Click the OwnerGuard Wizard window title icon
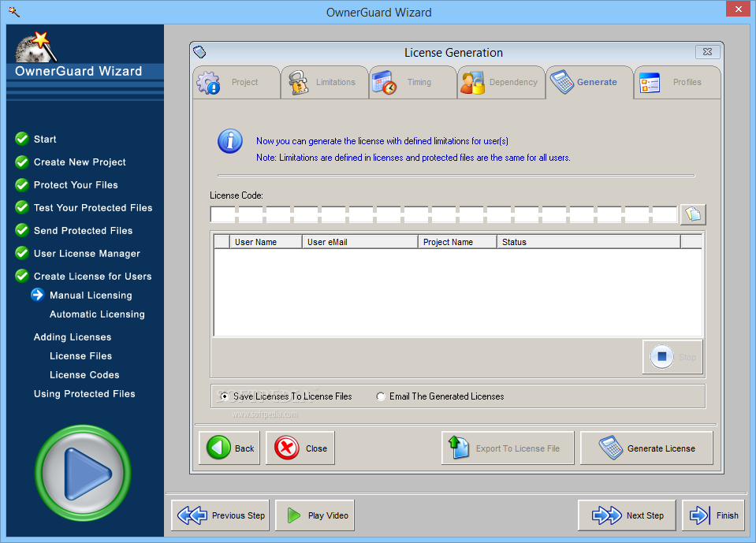756x543 pixels. [14, 12]
